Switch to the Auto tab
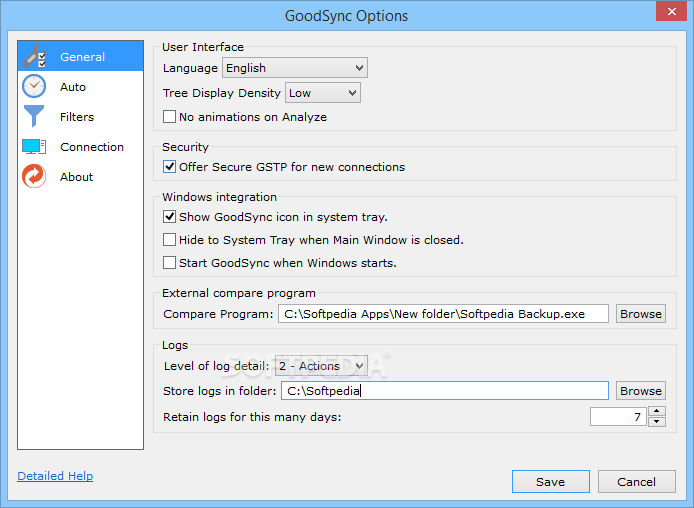The width and height of the screenshot is (694, 508). (81, 87)
